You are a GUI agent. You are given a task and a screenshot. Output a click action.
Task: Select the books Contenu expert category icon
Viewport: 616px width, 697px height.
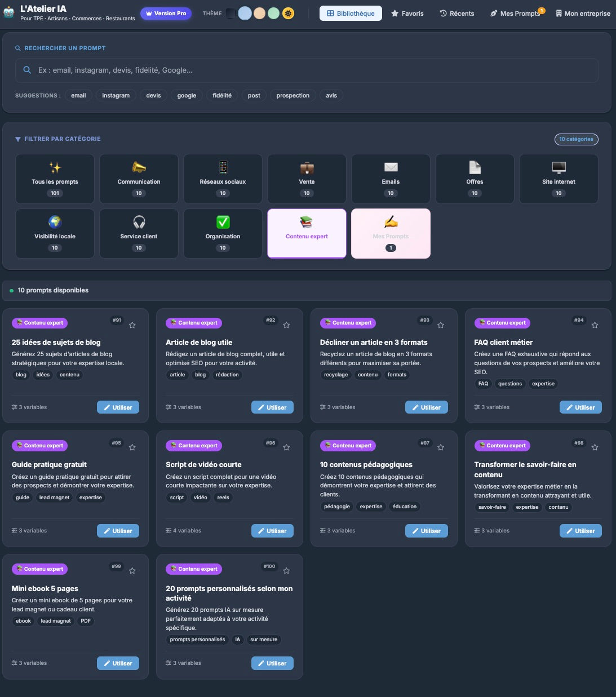(307, 222)
